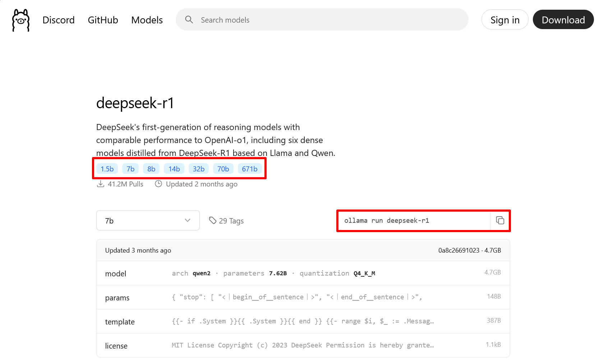The height and width of the screenshot is (364, 604).
Task: Open the GitHub link
Action: [103, 20]
